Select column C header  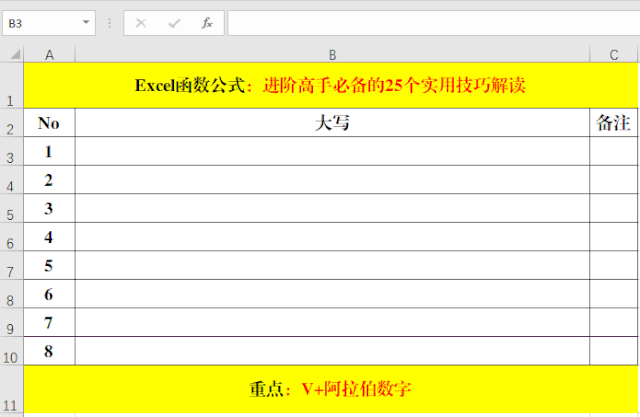614,55
